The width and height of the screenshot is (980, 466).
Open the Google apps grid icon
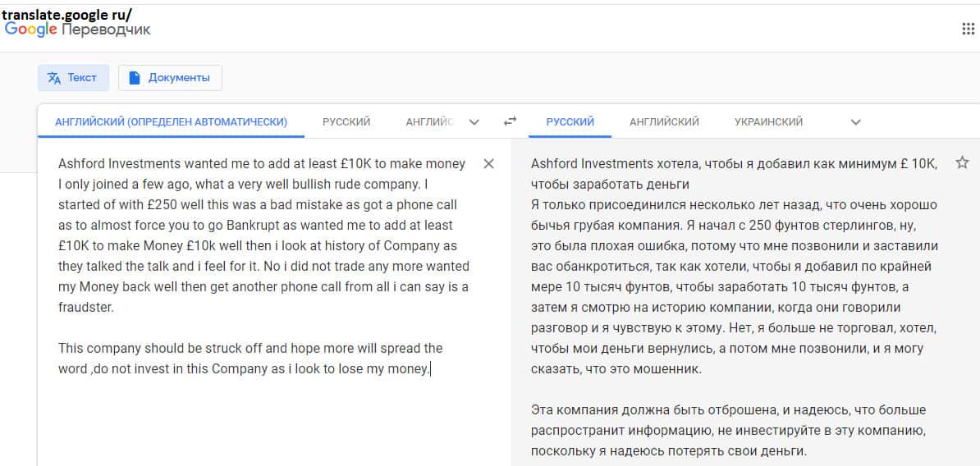tap(968, 30)
